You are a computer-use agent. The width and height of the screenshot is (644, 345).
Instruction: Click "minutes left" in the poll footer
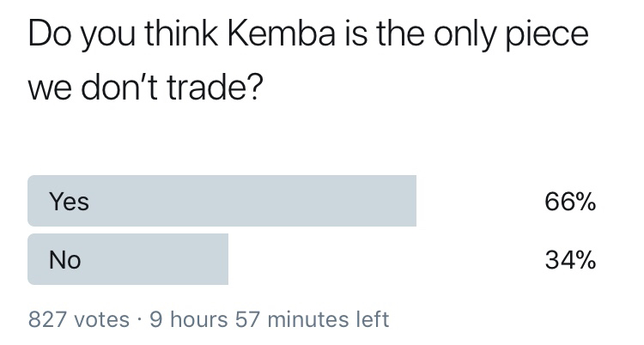tap(329, 320)
